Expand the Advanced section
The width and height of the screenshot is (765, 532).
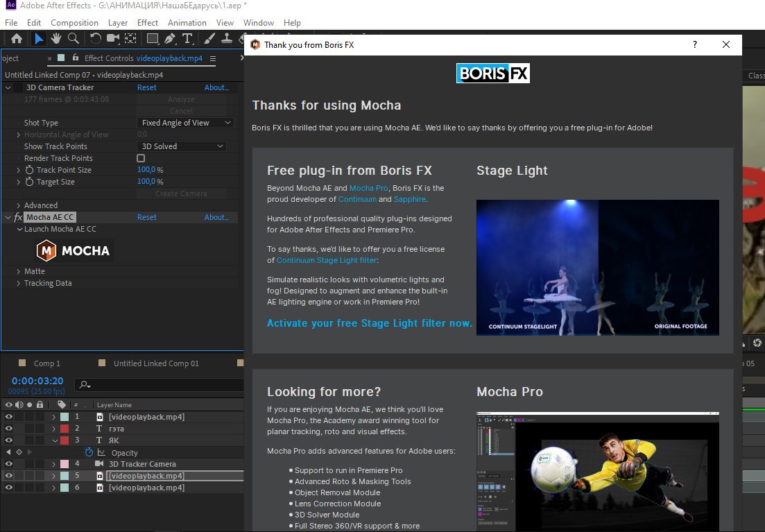[19, 205]
